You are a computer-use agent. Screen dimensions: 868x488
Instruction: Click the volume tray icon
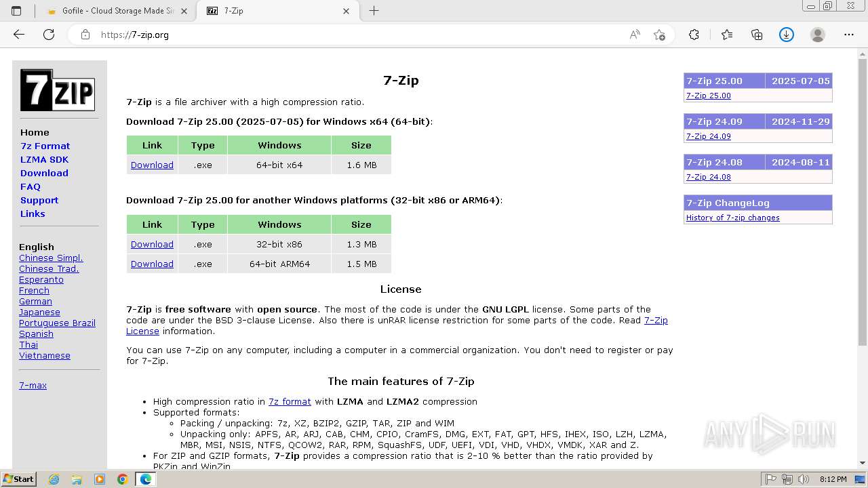tap(804, 479)
